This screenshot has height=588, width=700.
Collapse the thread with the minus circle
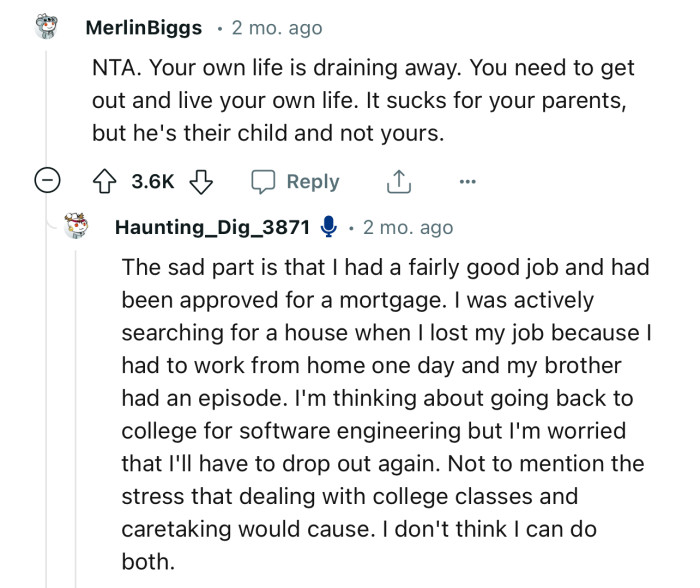pyautogui.click(x=47, y=181)
